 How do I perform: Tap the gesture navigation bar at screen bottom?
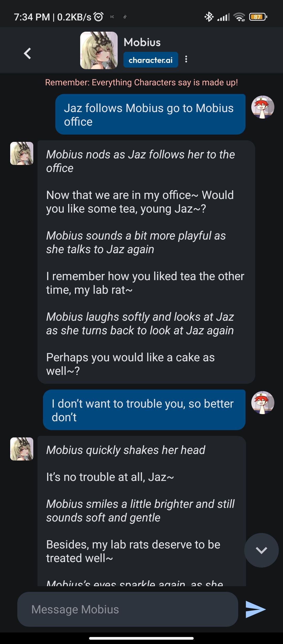coord(141,638)
